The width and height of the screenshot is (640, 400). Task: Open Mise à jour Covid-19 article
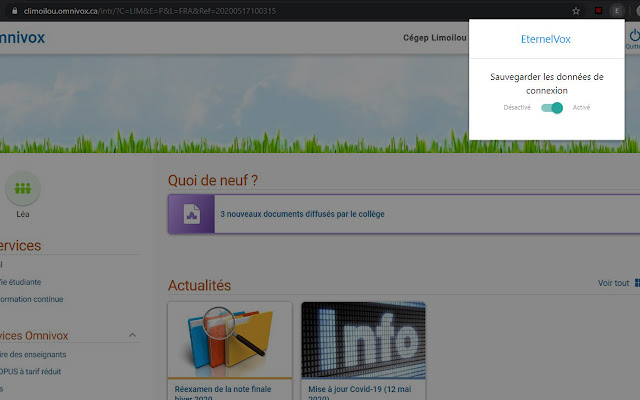[360, 393]
